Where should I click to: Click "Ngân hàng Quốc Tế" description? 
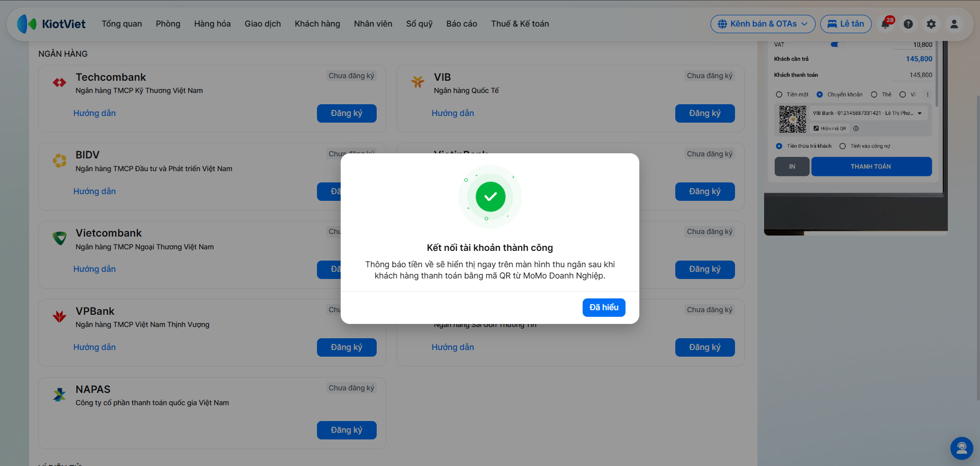tap(466, 90)
